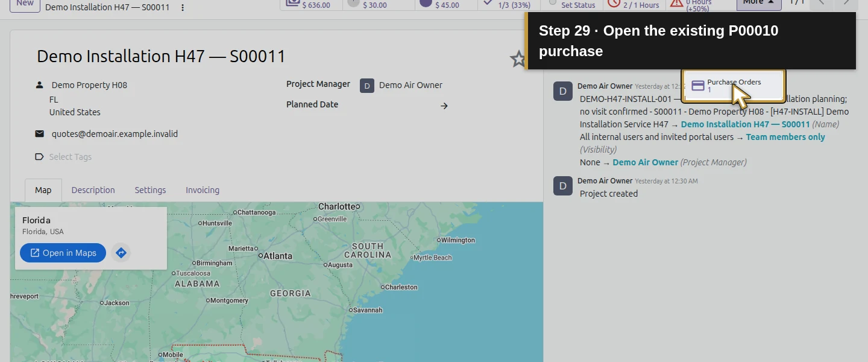Image resolution: width=868 pixels, height=362 pixels.
Task: Click the tag icon beside Select Tags
Action: pyautogui.click(x=39, y=157)
